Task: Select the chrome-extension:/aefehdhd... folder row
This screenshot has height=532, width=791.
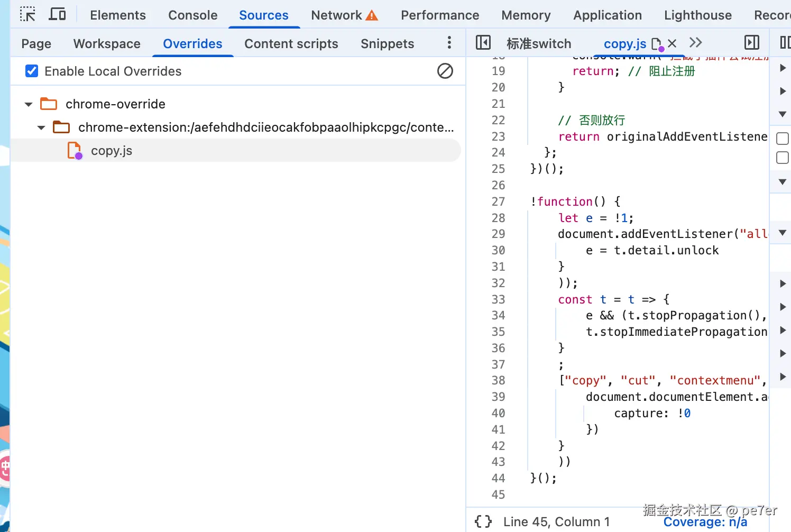Action: pos(235,127)
